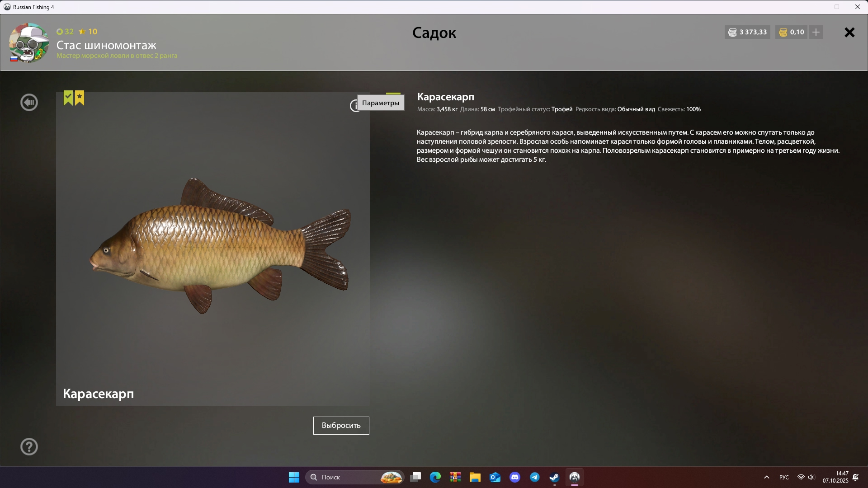Click the silver coins balance
Viewport: 868px width, 488px height.
(x=748, y=32)
